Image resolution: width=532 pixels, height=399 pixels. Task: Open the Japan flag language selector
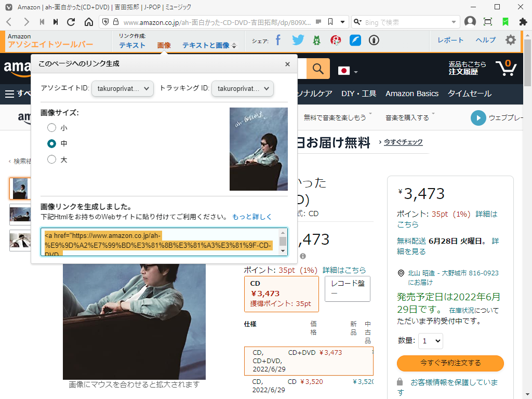(x=348, y=71)
